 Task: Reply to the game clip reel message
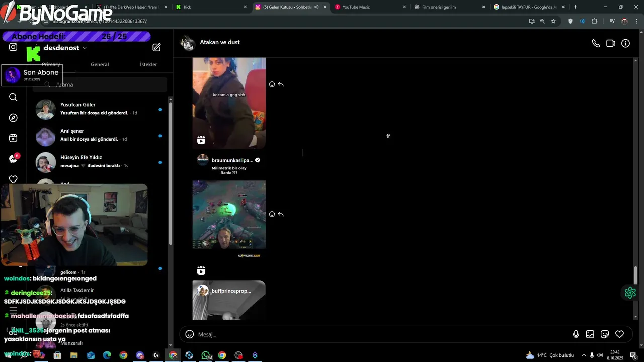[281, 214]
